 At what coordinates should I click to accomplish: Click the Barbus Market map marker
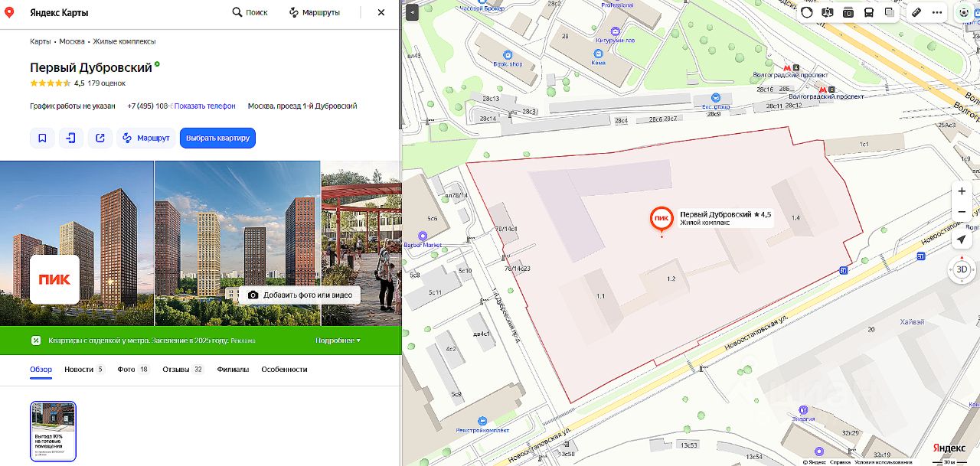[x=423, y=236]
